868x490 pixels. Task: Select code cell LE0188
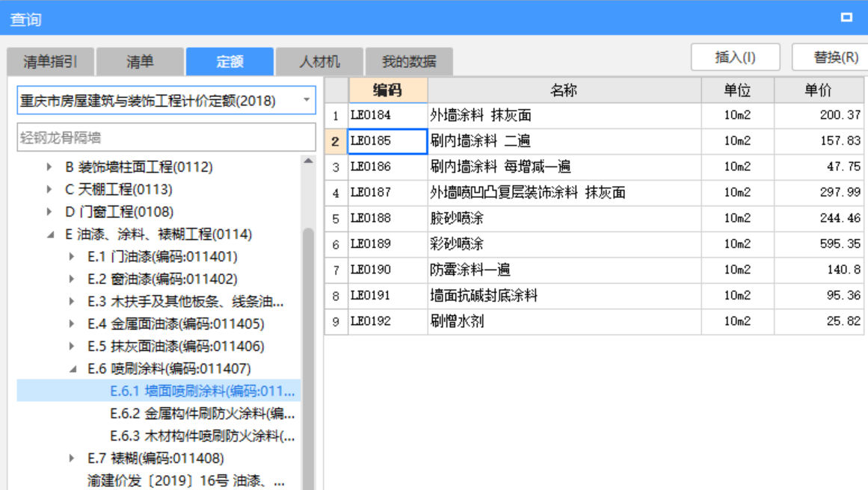click(387, 218)
